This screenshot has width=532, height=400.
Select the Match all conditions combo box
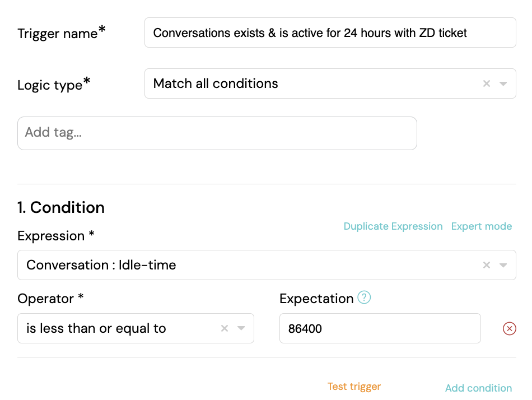tap(330, 83)
